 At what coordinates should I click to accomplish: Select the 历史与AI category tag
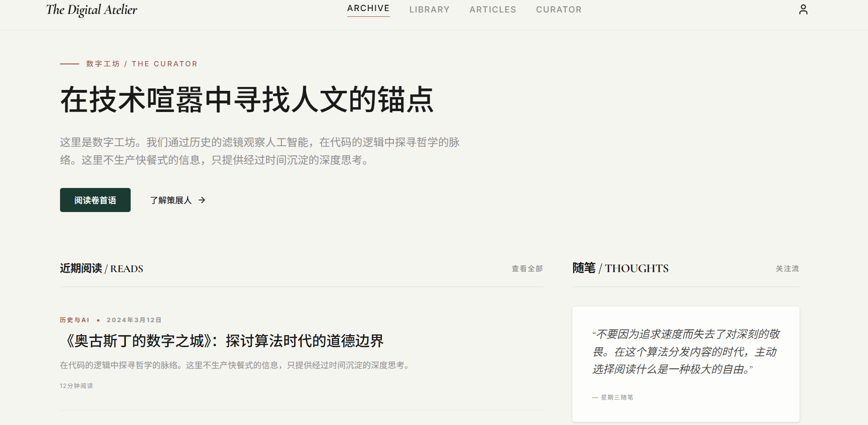point(74,320)
